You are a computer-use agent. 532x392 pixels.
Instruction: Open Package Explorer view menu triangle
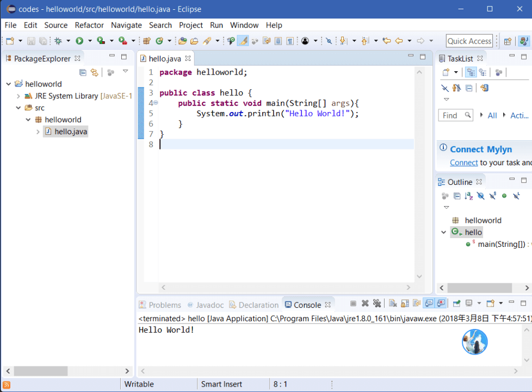(x=126, y=72)
